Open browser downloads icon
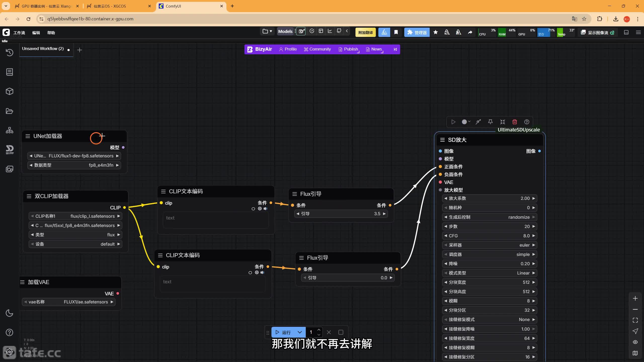644x362 pixels. click(616, 19)
